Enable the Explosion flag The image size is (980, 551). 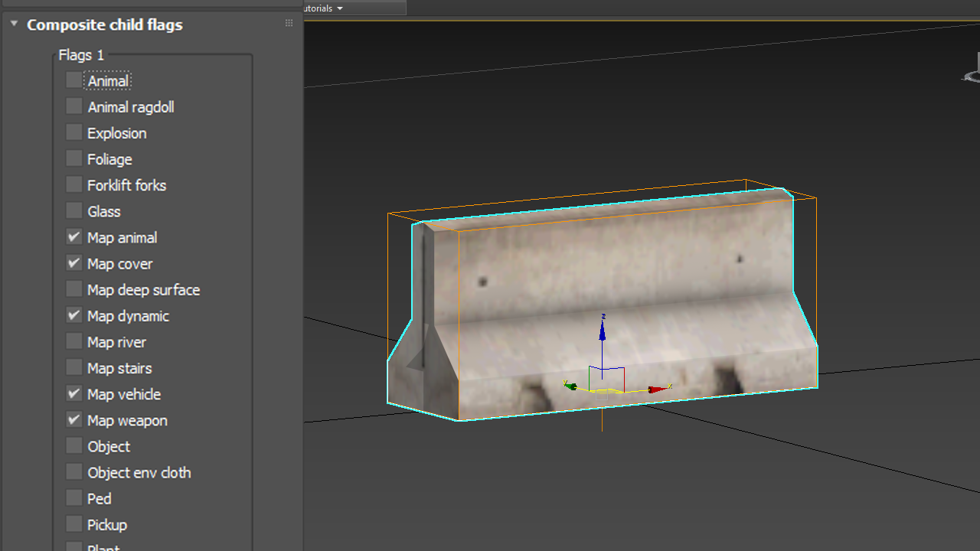point(73,132)
